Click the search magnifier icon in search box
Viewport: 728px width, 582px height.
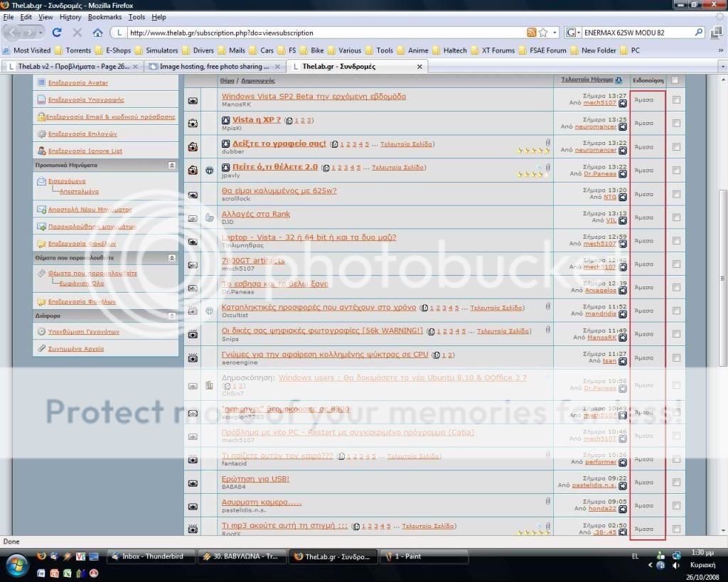point(698,33)
